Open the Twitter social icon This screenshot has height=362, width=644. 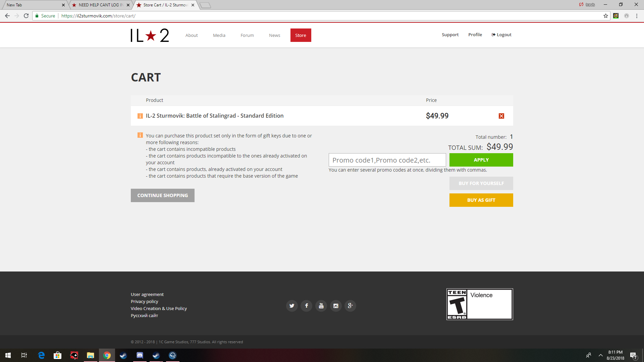292,306
